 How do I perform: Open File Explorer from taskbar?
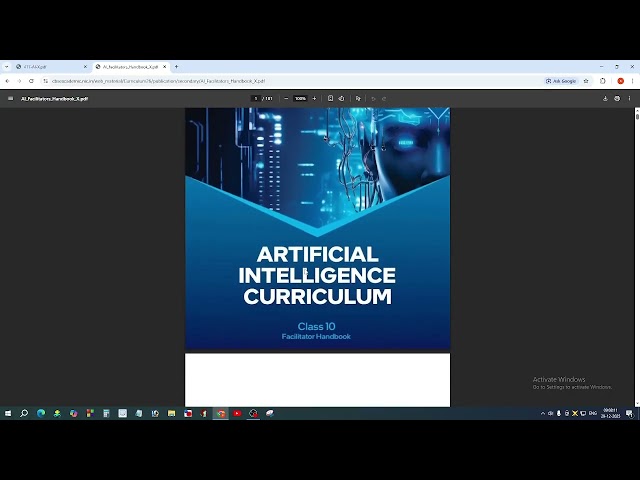[171, 413]
